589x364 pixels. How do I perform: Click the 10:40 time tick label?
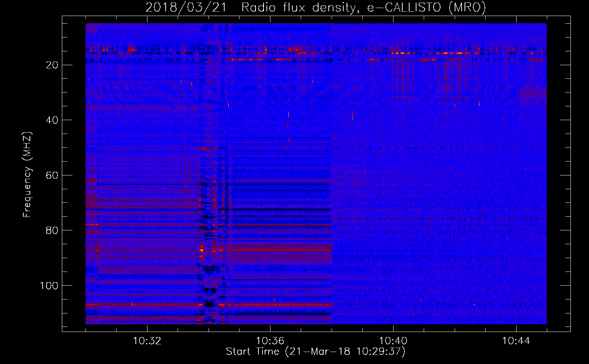[x=393, y=341]
